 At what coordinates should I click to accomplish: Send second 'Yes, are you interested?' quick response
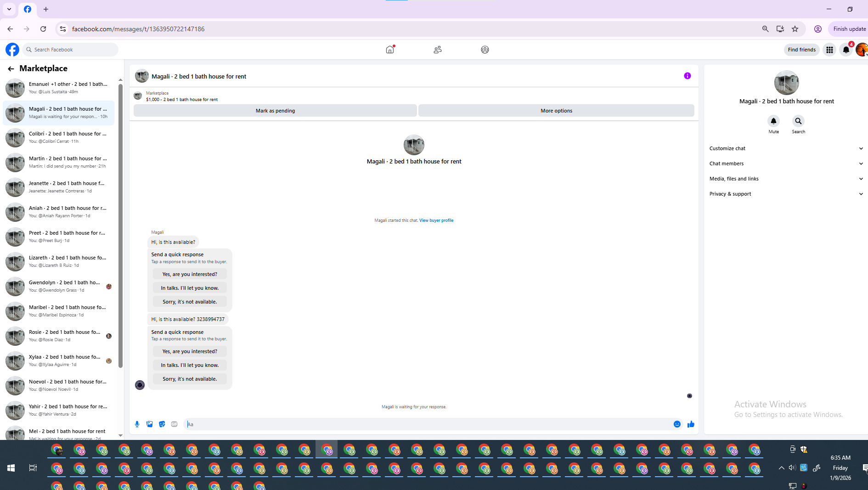click(x=190, y=351)
